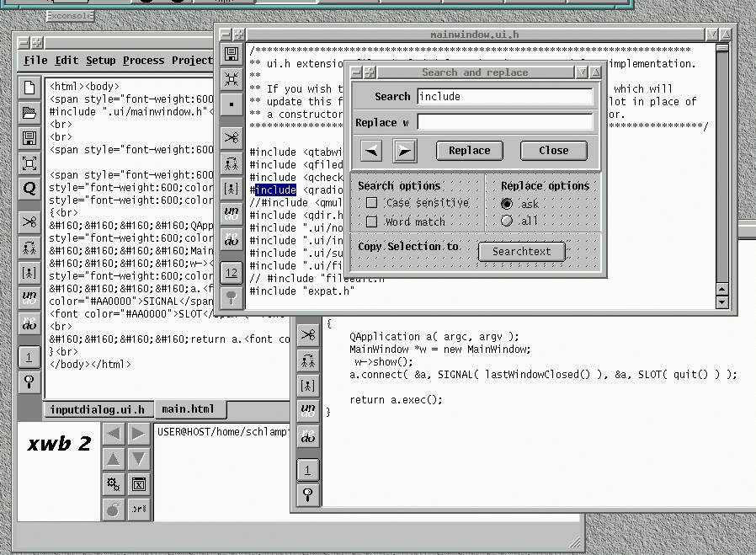Close the Search and replace dialog via Close
This screenshot has width=756, height=555.
554,151
